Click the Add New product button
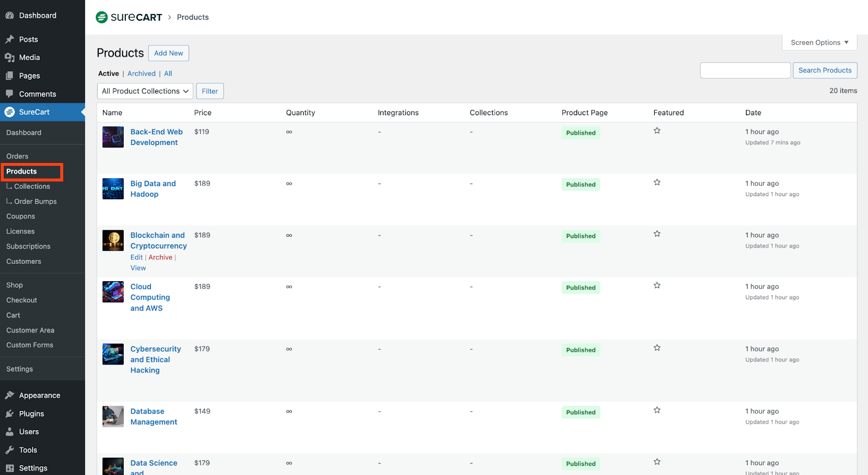868x475 pixels. coord(169,53)
